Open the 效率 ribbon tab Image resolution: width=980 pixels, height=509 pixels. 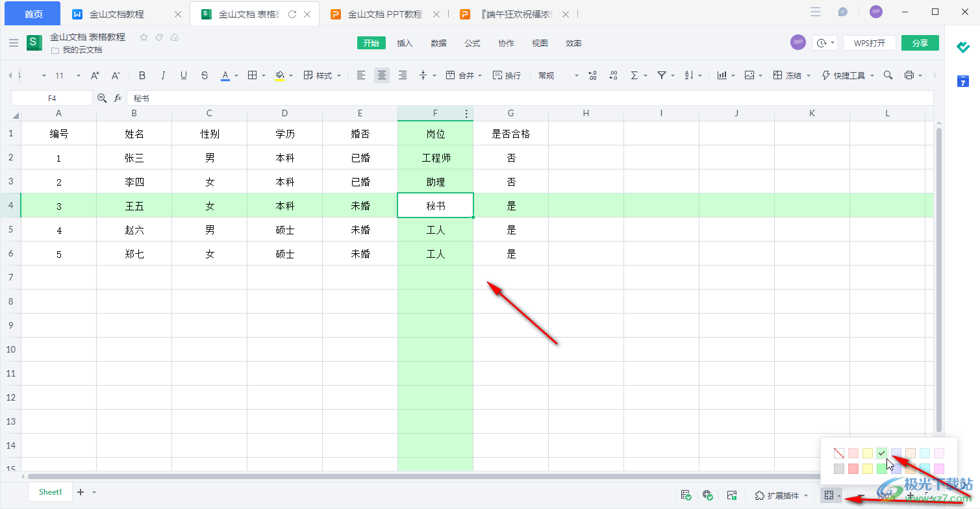point(573,43)
